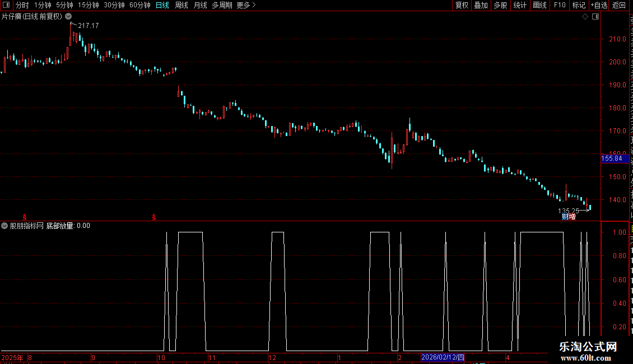633x364 pixels.
Task: Click the 135.25 low price label
Action: coord(569,211)
